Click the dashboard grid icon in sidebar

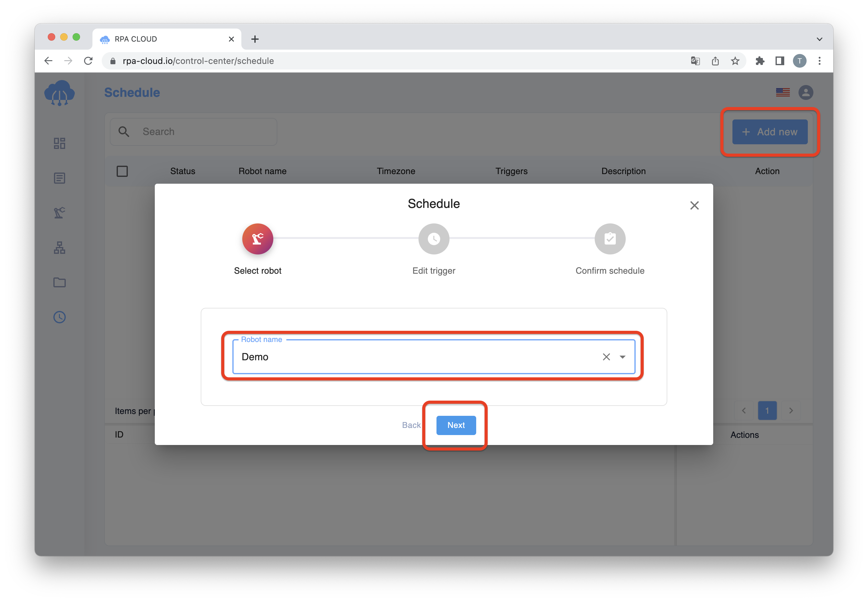coord(59,143)
